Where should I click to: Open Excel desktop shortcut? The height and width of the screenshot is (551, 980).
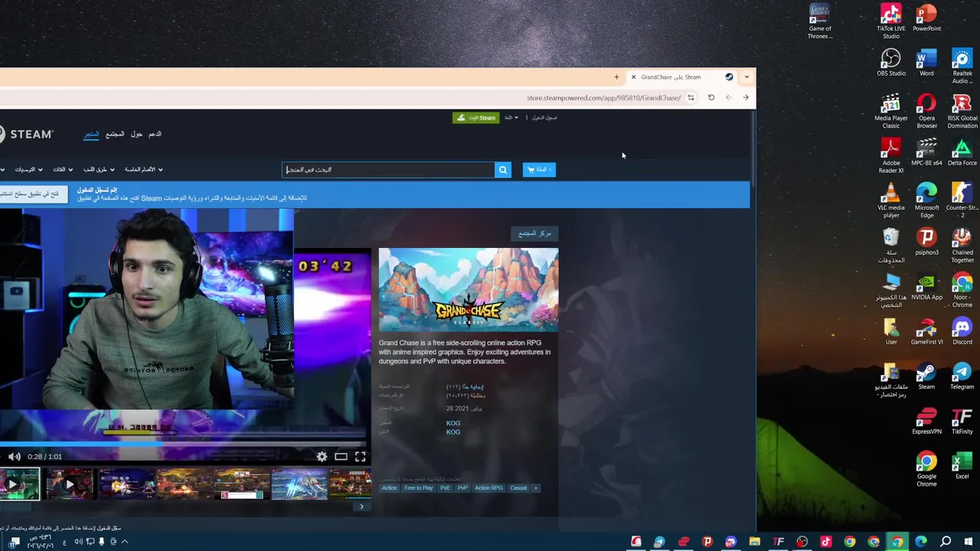pos(962,466)
